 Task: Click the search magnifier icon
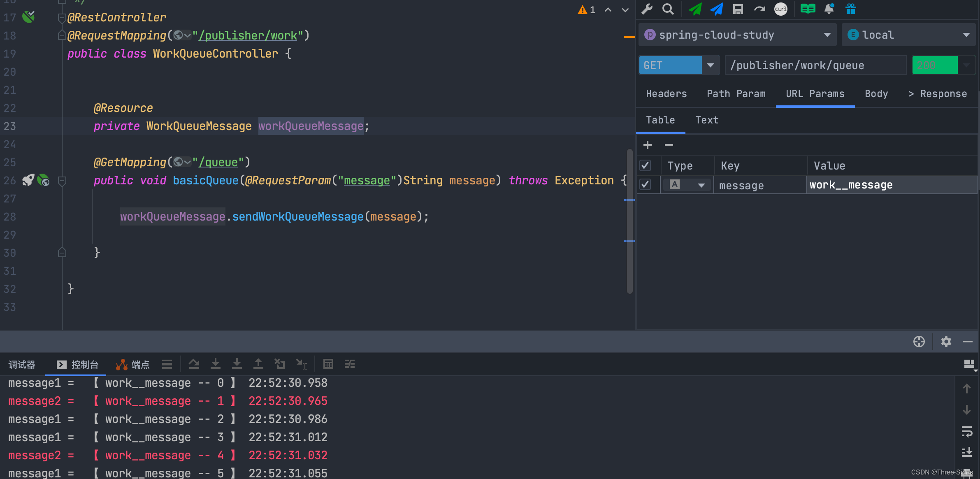[x=668, y=9]
